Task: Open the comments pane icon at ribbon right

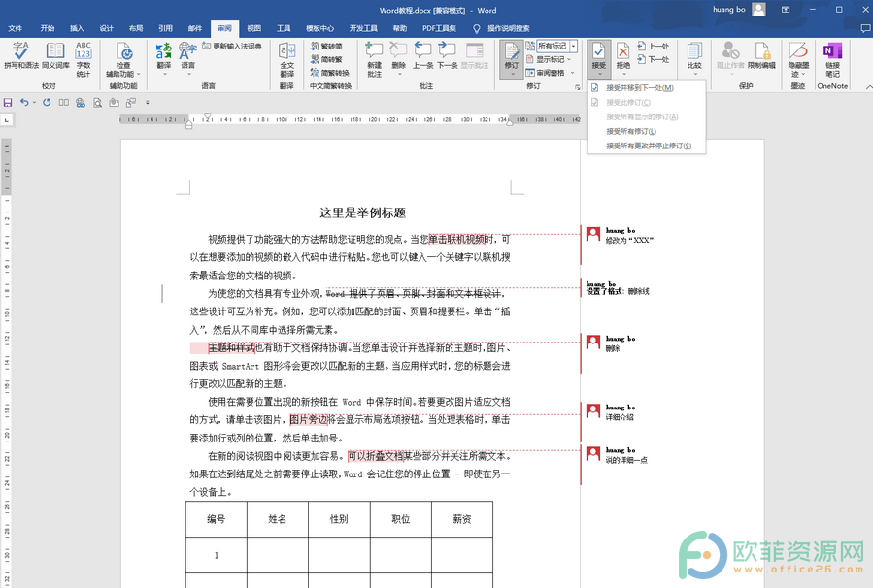Action: pos(866,28)
